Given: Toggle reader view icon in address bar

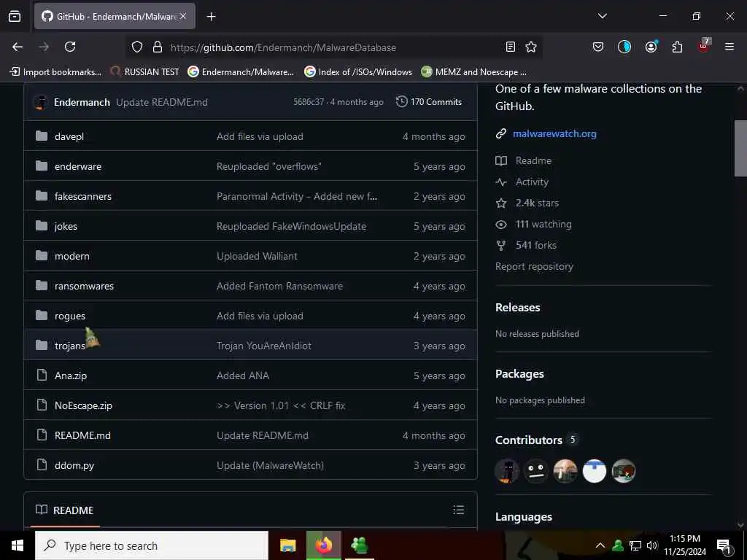Looking at the screenshot, I should 510,47.
